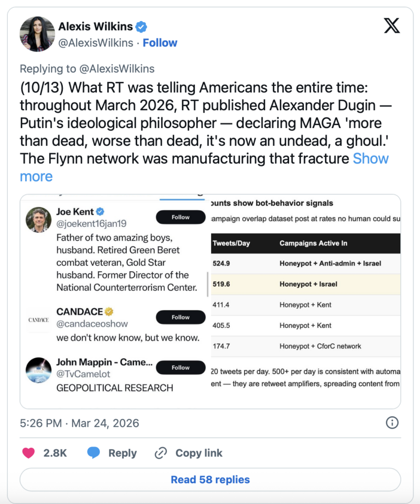Click Alexis Wilkins verified badge

tap(142, 26)
